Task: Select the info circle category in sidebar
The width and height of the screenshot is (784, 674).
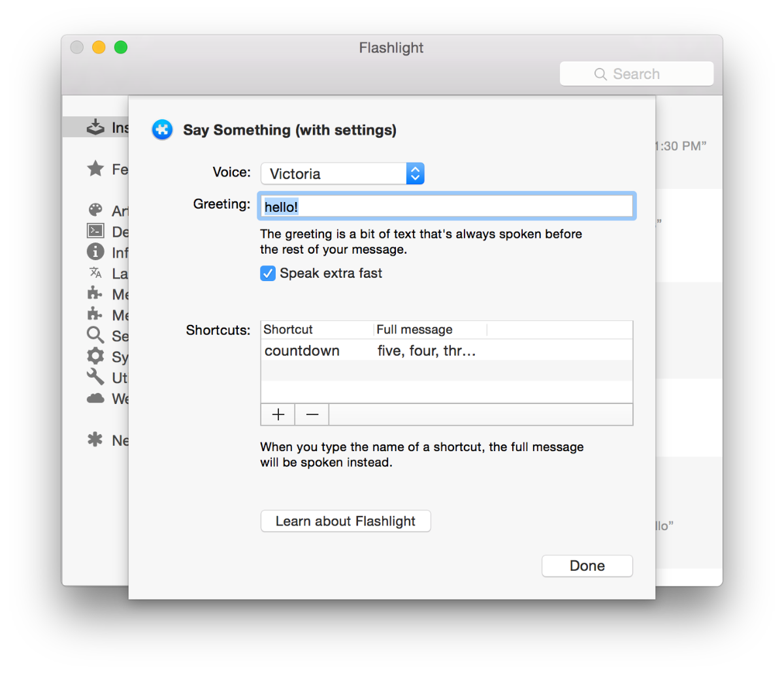Action: (x=95, y=252)
